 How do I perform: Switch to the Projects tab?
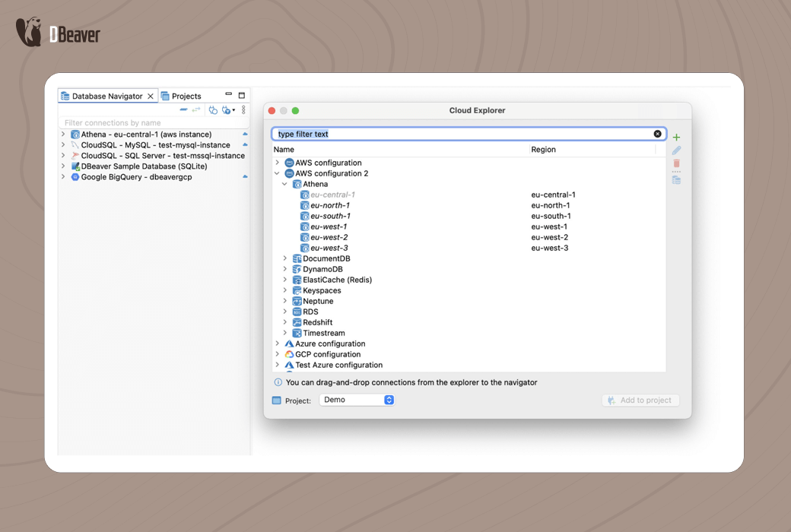click(181, 97)
